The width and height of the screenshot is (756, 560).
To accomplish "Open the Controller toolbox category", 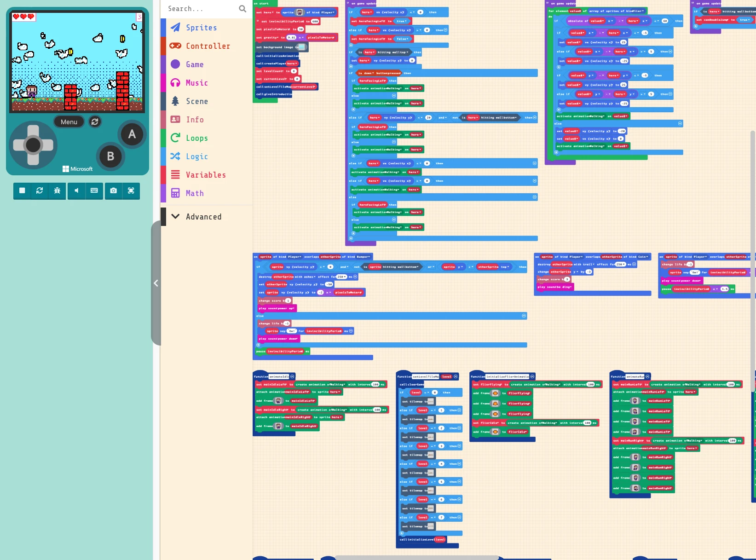I will coord(208,46).
